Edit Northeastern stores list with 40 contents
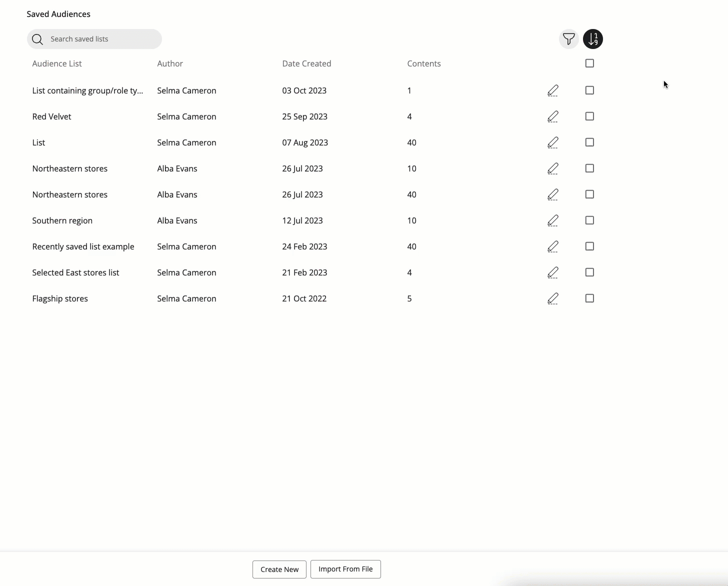 click(552, 194)
